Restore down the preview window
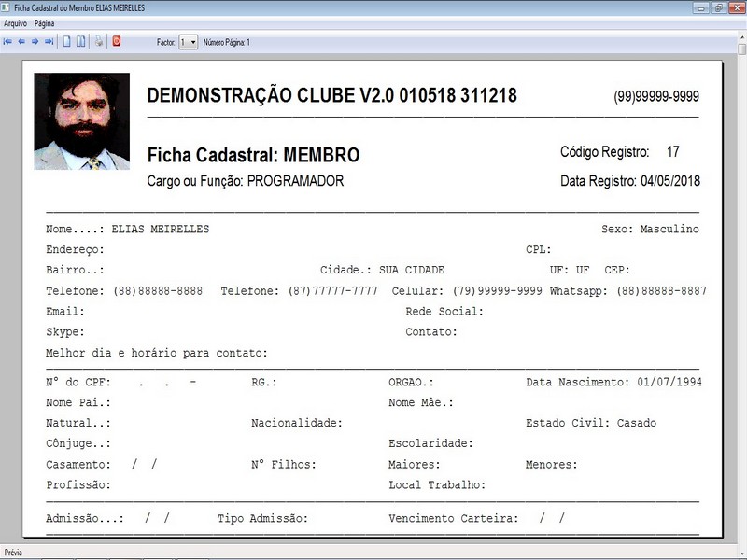 [719, 7]
